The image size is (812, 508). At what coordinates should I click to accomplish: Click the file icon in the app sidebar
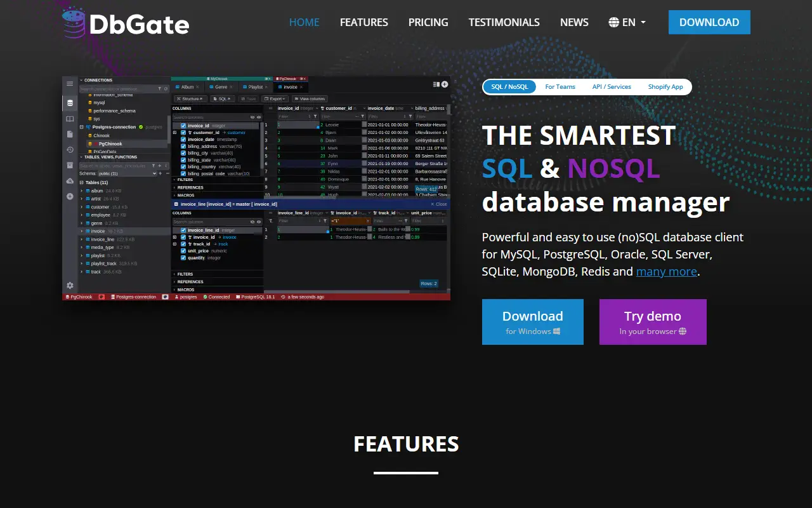70,134
